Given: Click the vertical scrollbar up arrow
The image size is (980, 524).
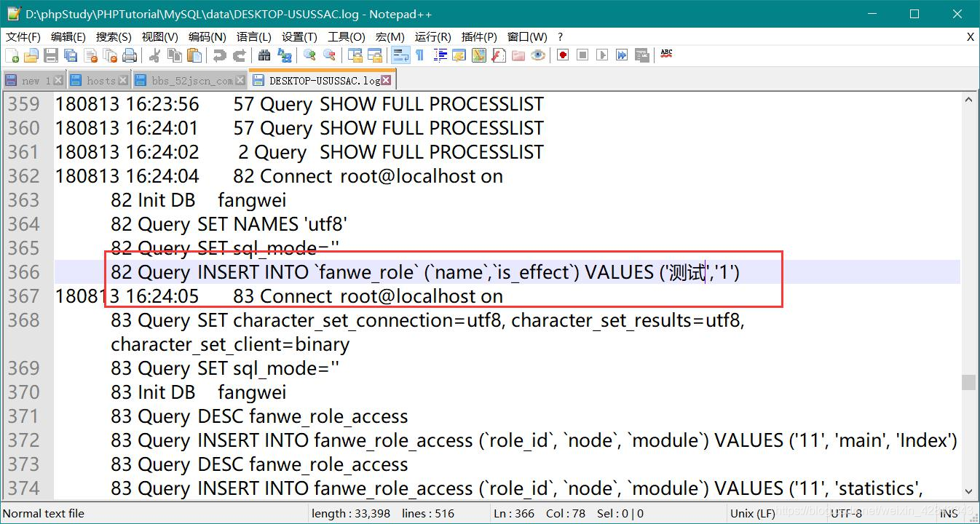Looking at the screenshot, I should pyautogui.click(x=968, y=100).
